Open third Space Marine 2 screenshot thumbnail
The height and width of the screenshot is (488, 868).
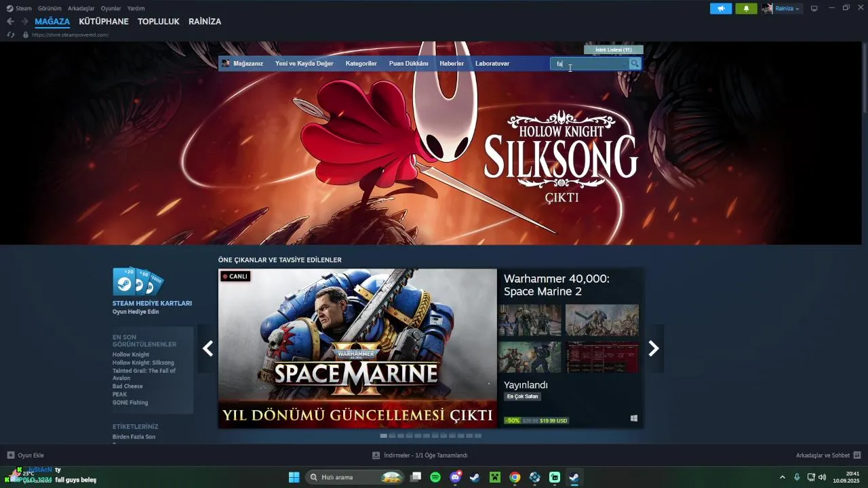coord(530,357)
